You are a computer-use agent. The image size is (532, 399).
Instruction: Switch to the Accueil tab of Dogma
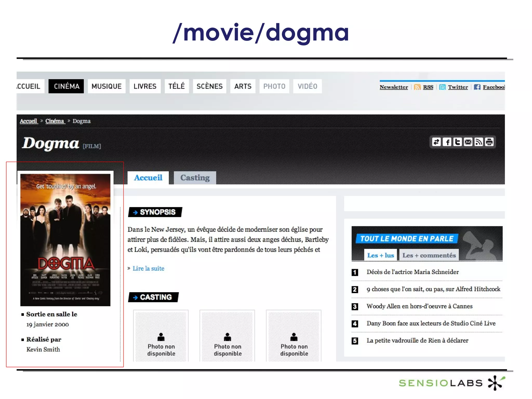(x=148, y=178)
